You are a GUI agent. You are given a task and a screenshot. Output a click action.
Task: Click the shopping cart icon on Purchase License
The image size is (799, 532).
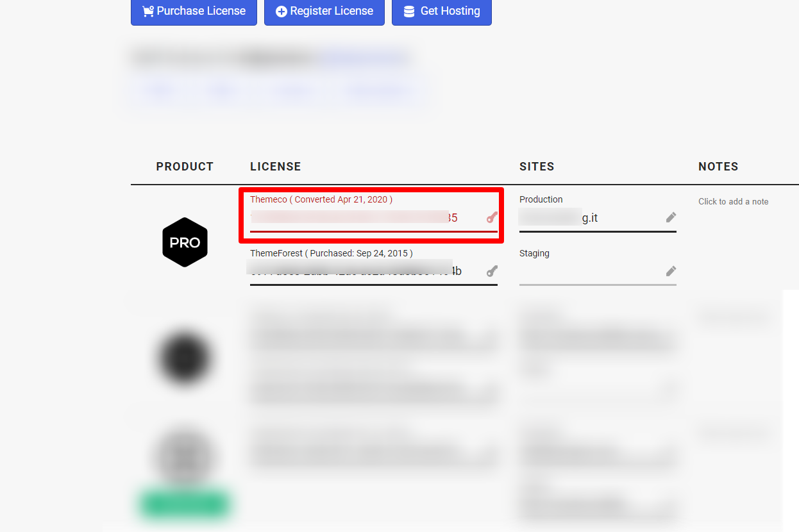(x=148, y=12)
